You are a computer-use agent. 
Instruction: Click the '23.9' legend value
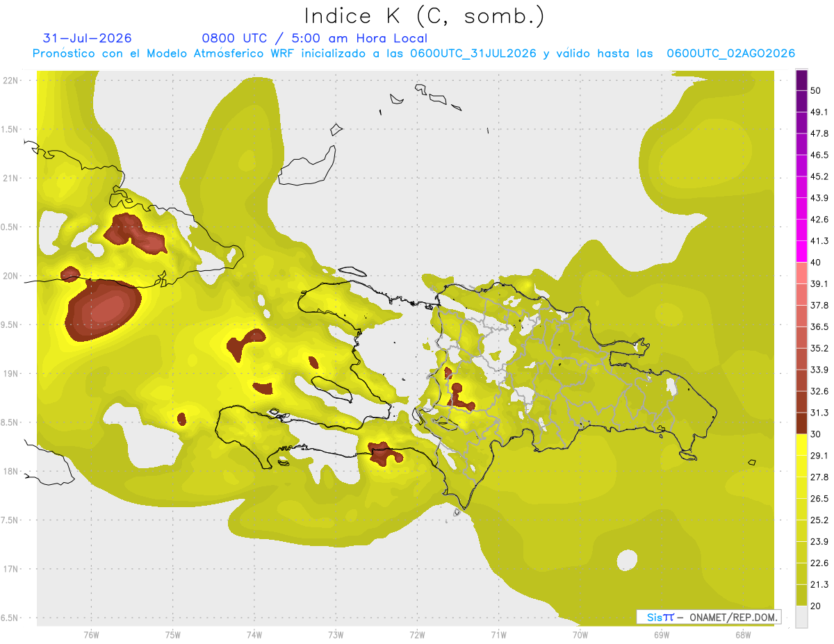[819, 541]
